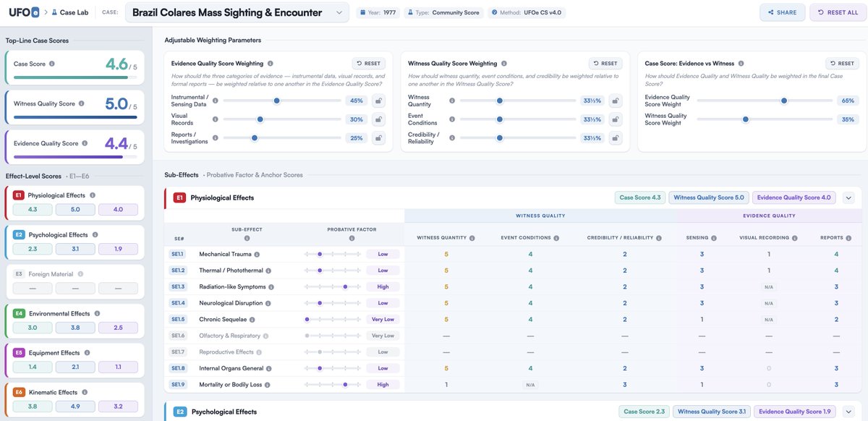This screenshot has width=868, height=421.
Task: Click the Witness Quality Score info icon in sidebar
Action: (x=81, y=103)
